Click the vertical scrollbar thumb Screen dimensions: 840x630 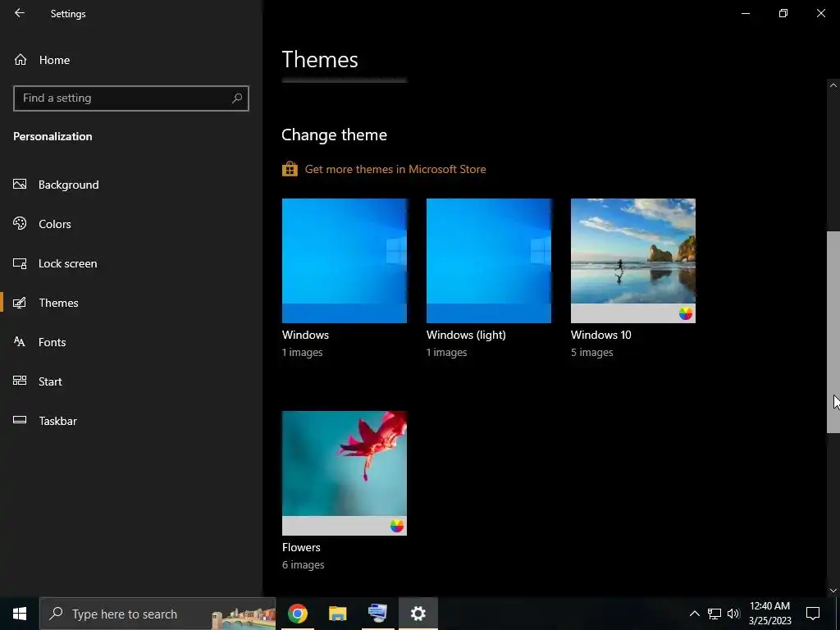tap(833, 332)
